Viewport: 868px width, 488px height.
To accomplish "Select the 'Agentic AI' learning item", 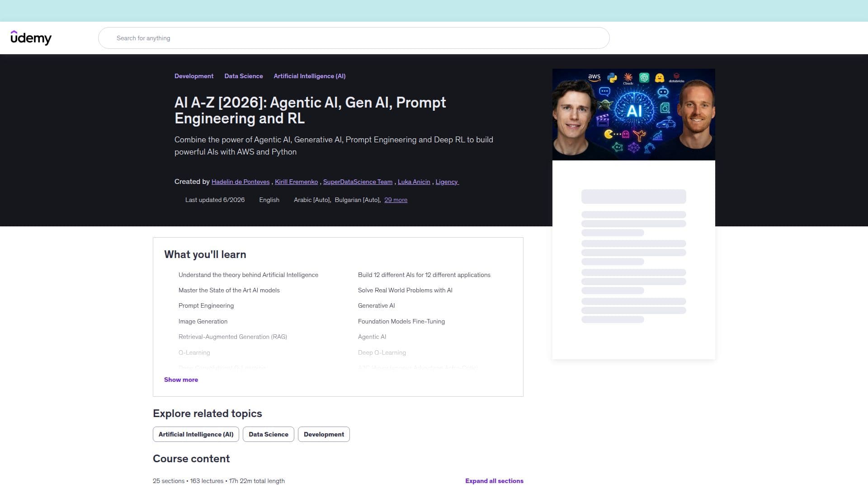I will tap(372, 337).
